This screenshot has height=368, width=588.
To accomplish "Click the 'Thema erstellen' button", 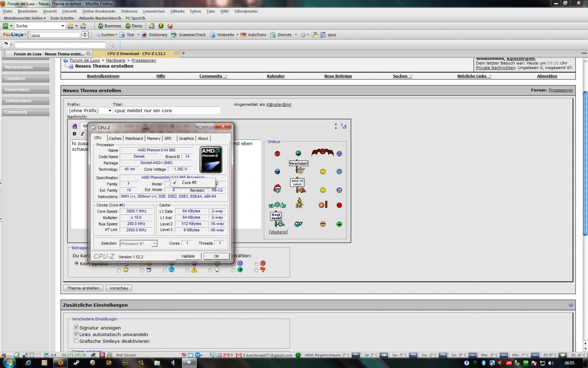I will pyautogui.click(x=83, y=288).
